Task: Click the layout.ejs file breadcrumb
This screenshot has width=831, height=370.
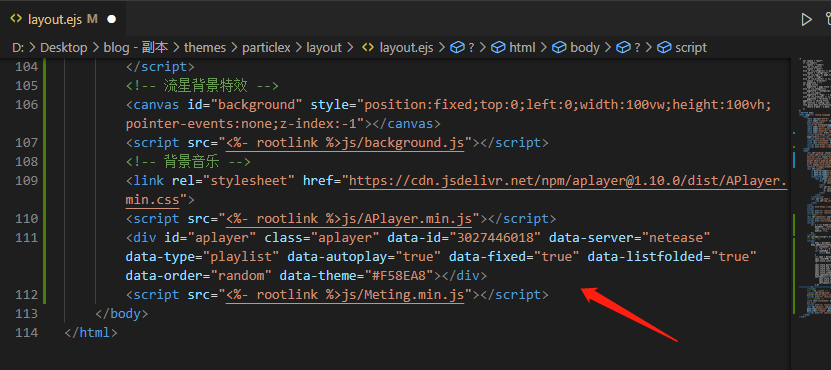Action: (x=406, y=48)
